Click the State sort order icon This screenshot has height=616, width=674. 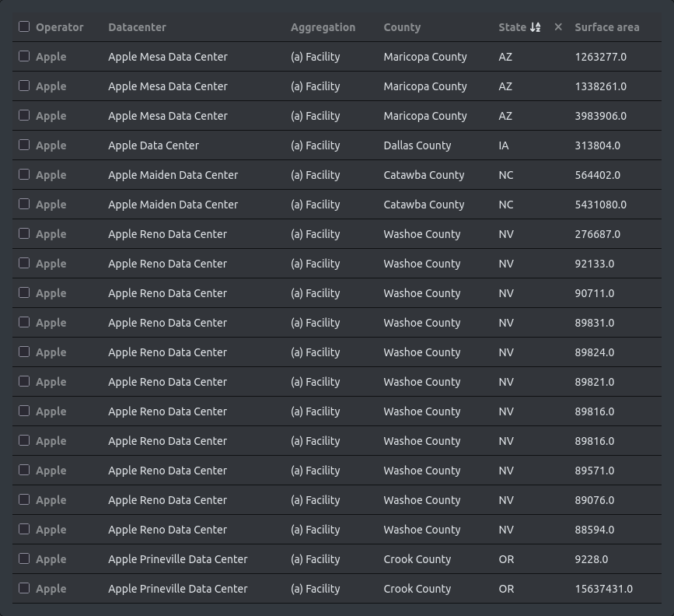coord(535,27)
